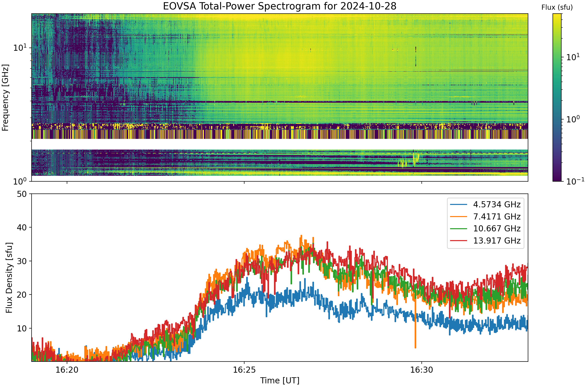Click the 16:25 time tick label
Image resolution: width=588 pixels, height=387 pixels.
244,370
